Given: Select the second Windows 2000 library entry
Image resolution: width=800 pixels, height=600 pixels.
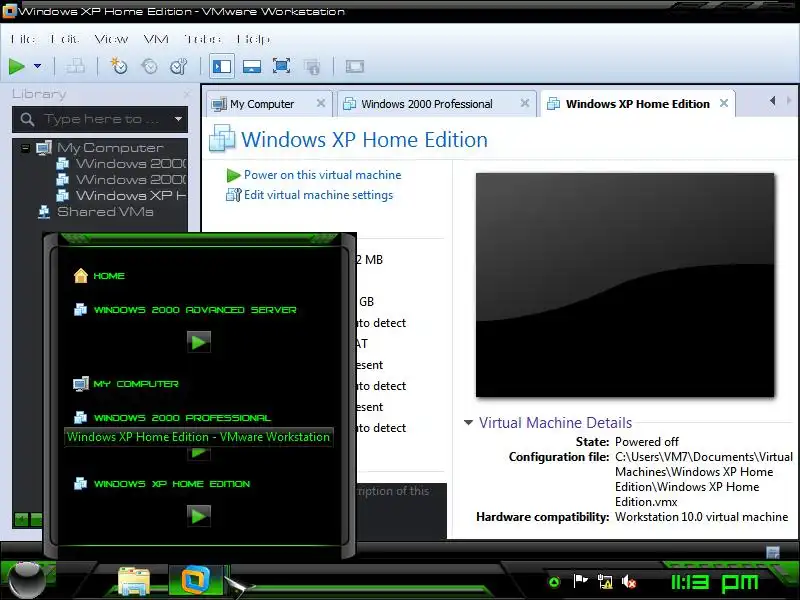Looking at the screenshot, I should tap(131, 180).
